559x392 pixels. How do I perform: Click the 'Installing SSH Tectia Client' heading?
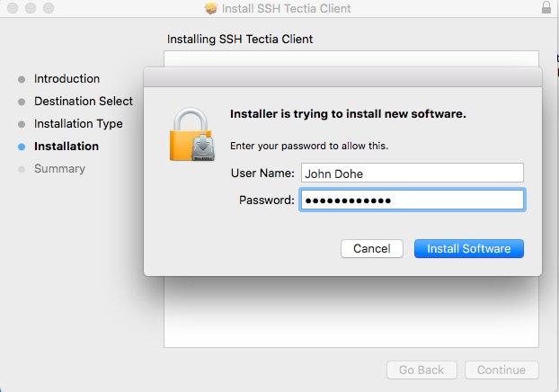pyautogui.click(x=240, y=39)
